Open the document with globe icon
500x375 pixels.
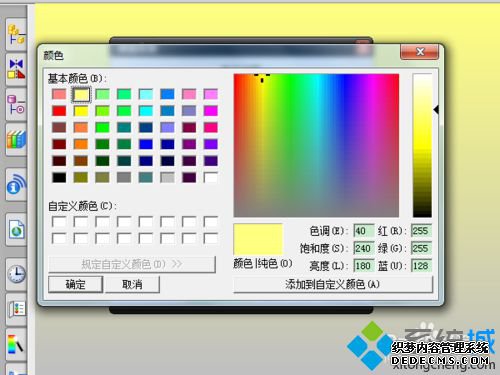16,229
